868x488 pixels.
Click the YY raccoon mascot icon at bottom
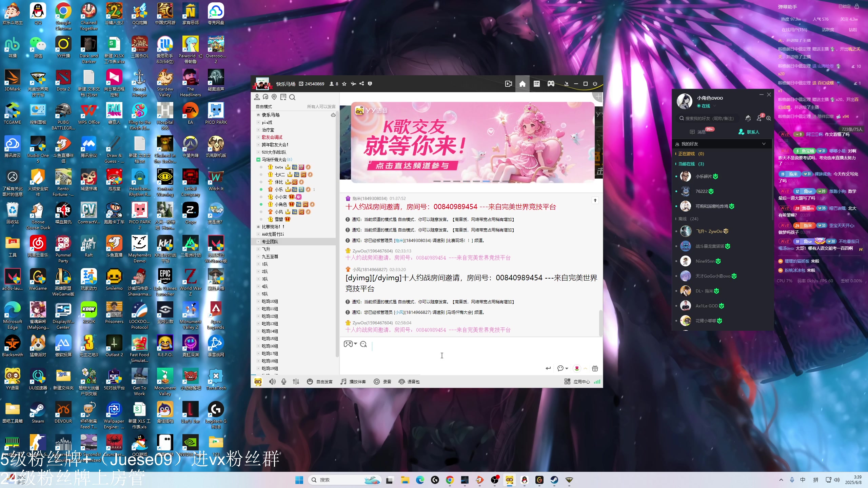pyautogui.click(x=258, y=382)
